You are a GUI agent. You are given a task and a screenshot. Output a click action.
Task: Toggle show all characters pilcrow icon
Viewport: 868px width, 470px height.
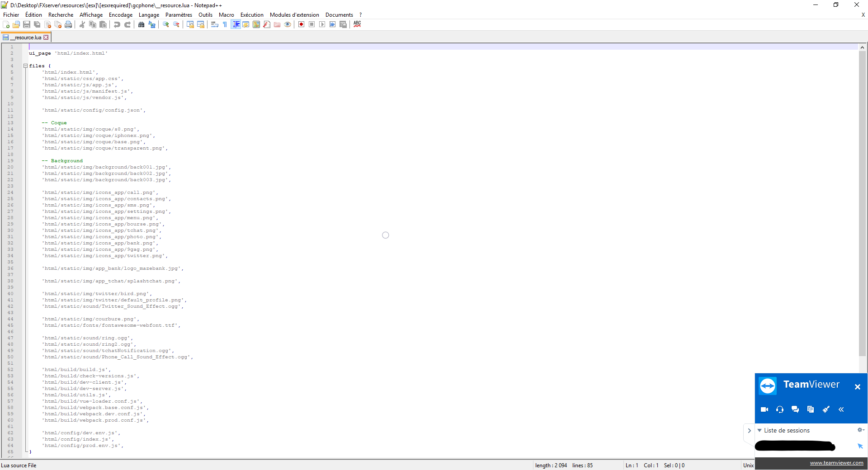pos(225,24)
